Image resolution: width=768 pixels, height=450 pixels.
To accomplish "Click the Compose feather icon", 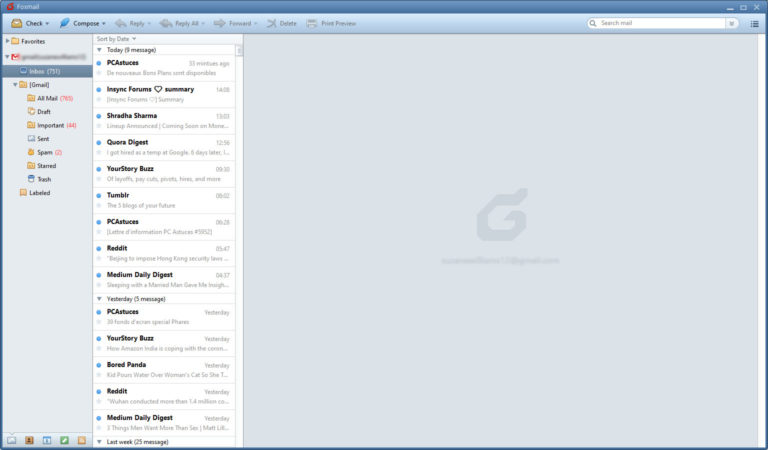I will coord(64,23).
